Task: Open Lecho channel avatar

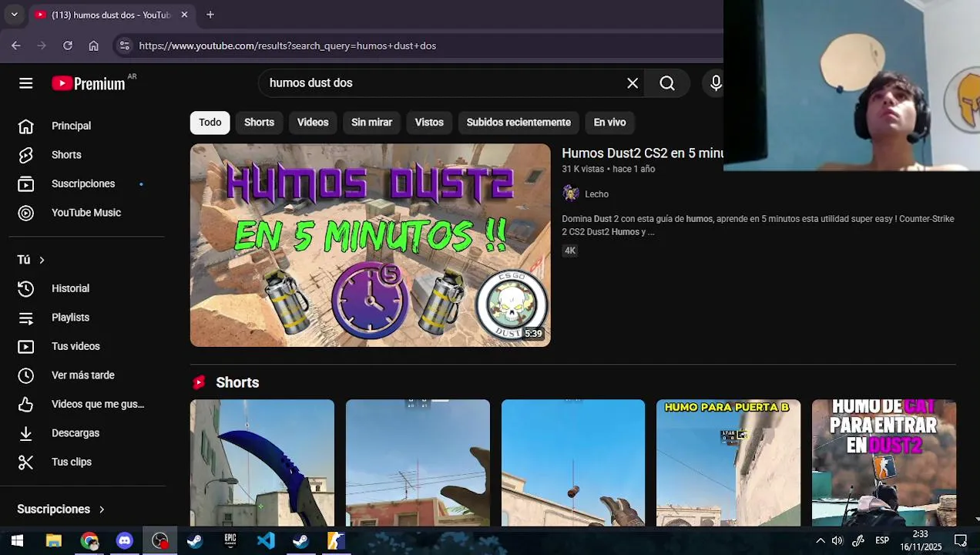Action: (571, 193)
